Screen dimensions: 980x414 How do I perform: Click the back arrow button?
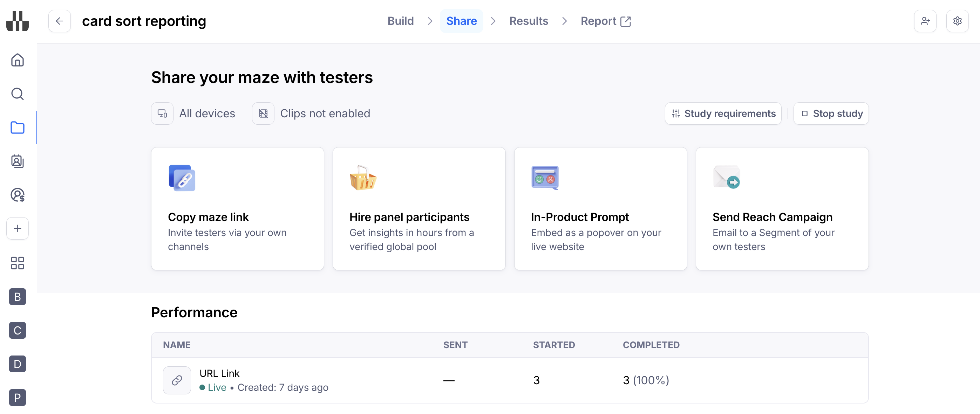click(x=59, y=21)
